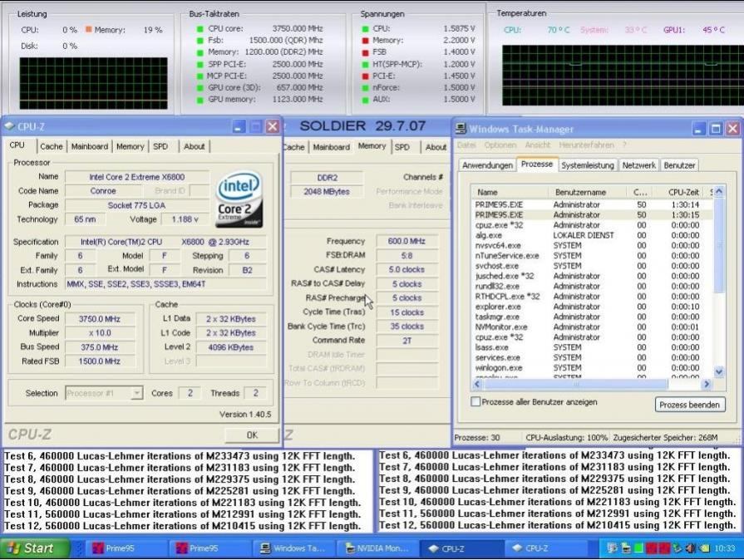Select winlogon.exe process row
The image size is (744, 560).
(592, 368)
